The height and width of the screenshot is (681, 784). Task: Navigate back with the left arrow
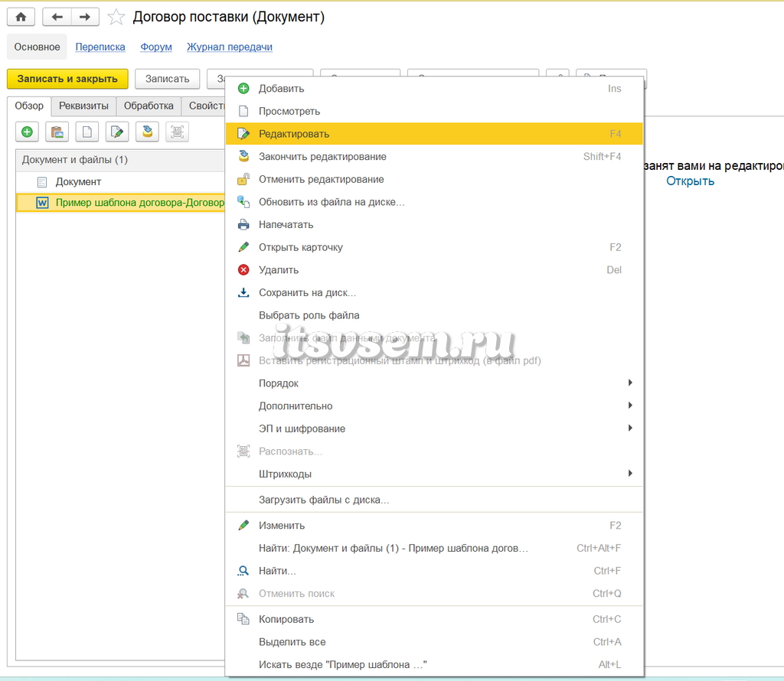coord(57,17)
